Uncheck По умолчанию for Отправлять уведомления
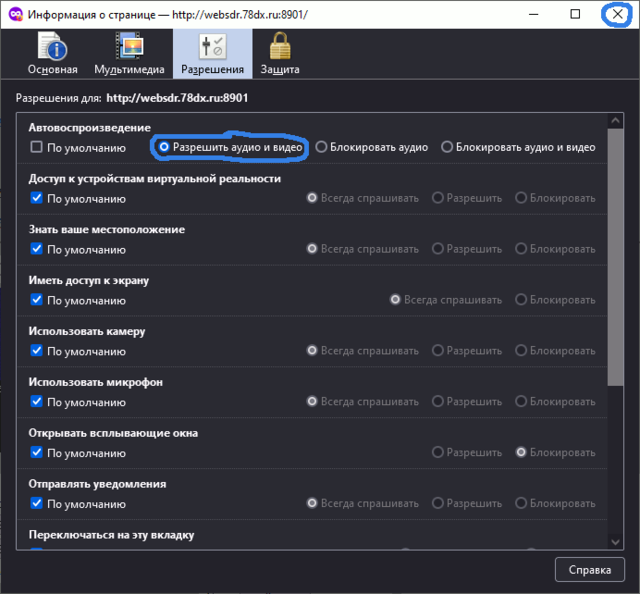This screenshot has height=594, width=640. pyautogui.click(x=37, y=503)
